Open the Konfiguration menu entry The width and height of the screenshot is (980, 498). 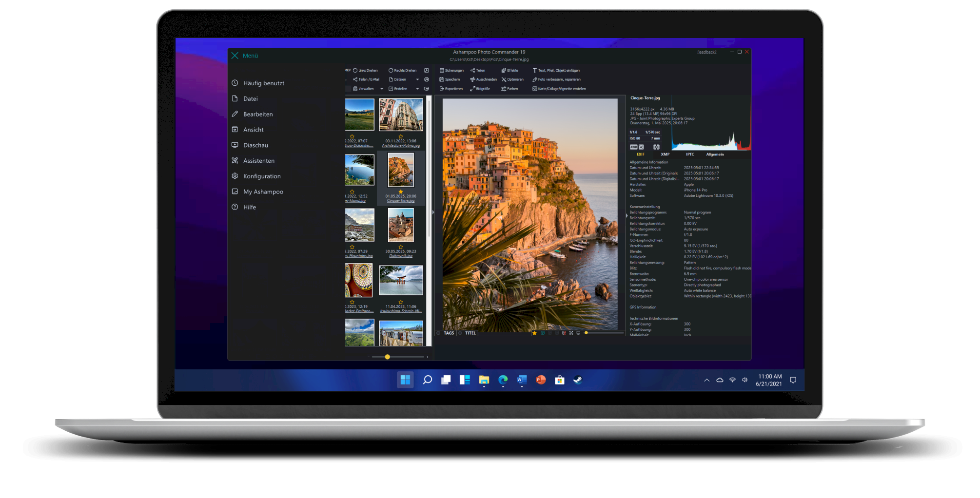pyautogui.click(x=256, y=176)
